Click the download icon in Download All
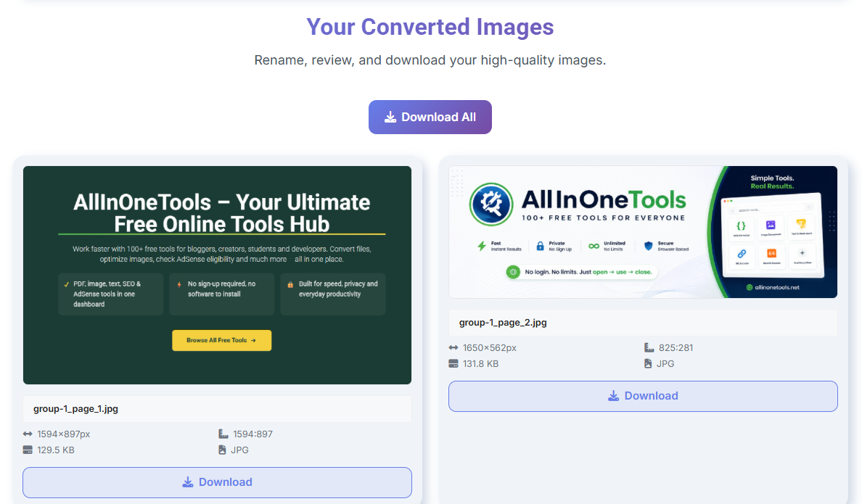 [390, 117]
